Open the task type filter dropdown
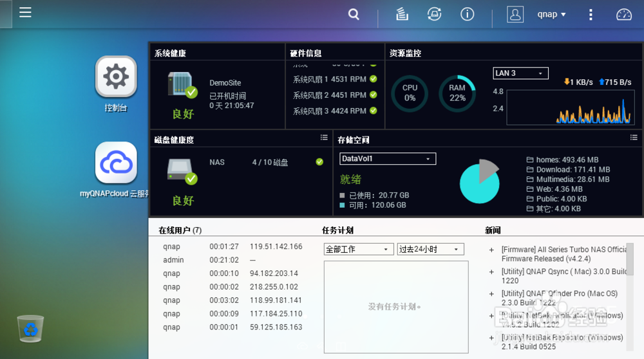The height and width of the screenshot is (359, 644). pos(359,249)
